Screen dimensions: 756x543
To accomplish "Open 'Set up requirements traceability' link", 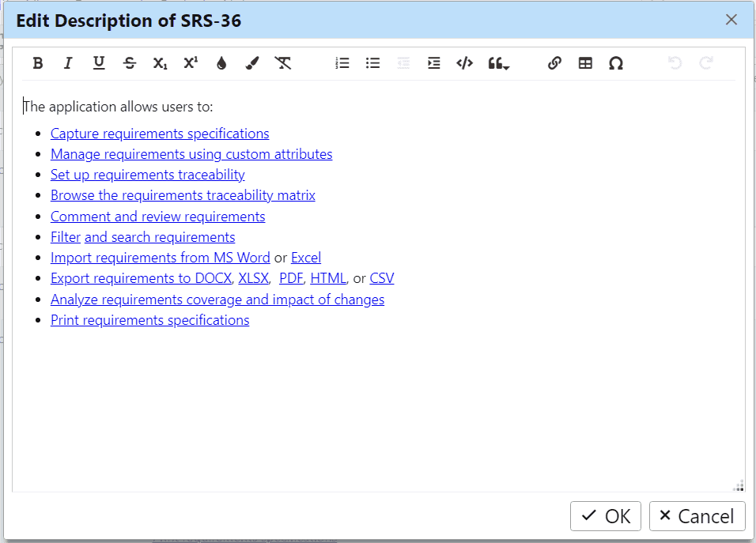I will [x=148, y=175].
